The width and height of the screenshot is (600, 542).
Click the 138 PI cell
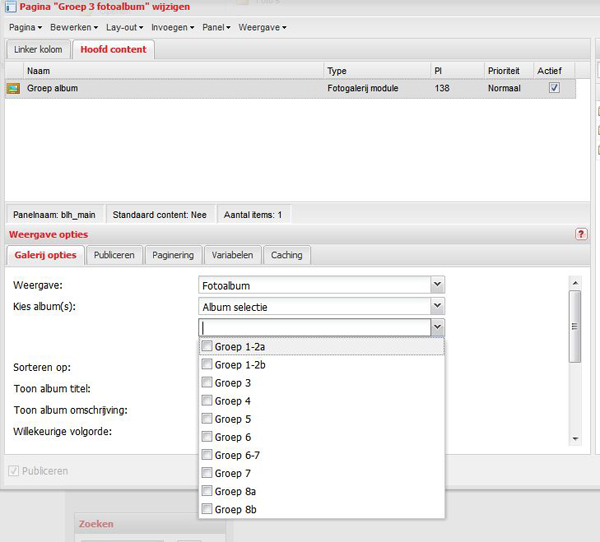(442, 88)
